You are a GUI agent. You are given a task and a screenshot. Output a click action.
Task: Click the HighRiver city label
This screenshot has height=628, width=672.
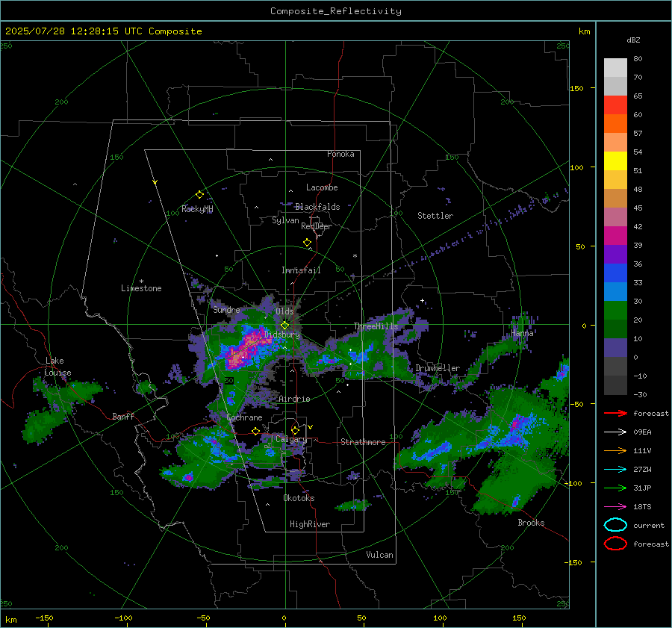(x=310, y=524)
